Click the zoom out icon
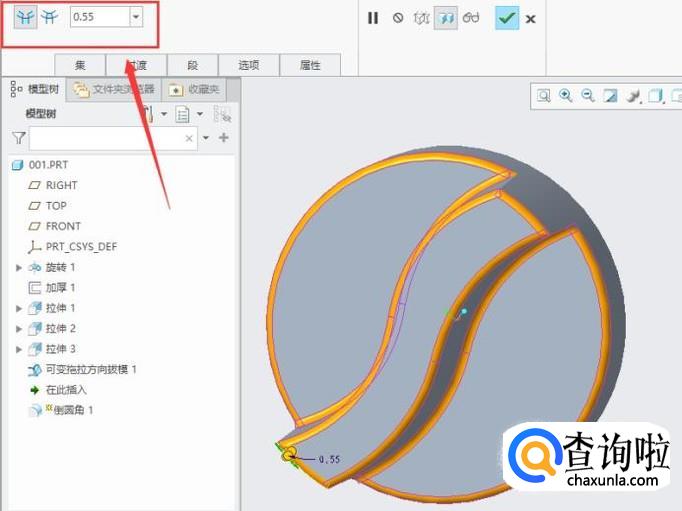The width and height of the screenshot is (682, 511). coord(588,95)
